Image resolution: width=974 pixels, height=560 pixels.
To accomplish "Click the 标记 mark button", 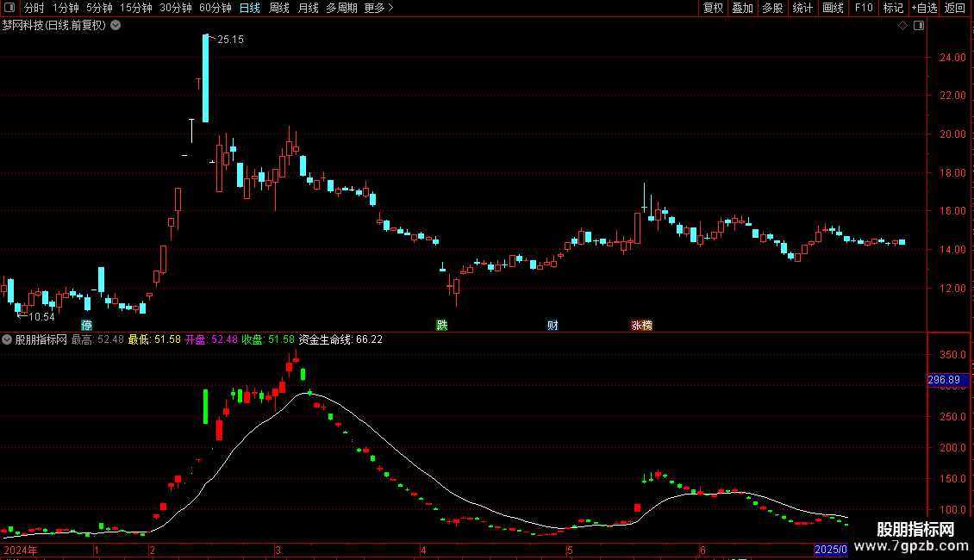I will coord(893,8).
